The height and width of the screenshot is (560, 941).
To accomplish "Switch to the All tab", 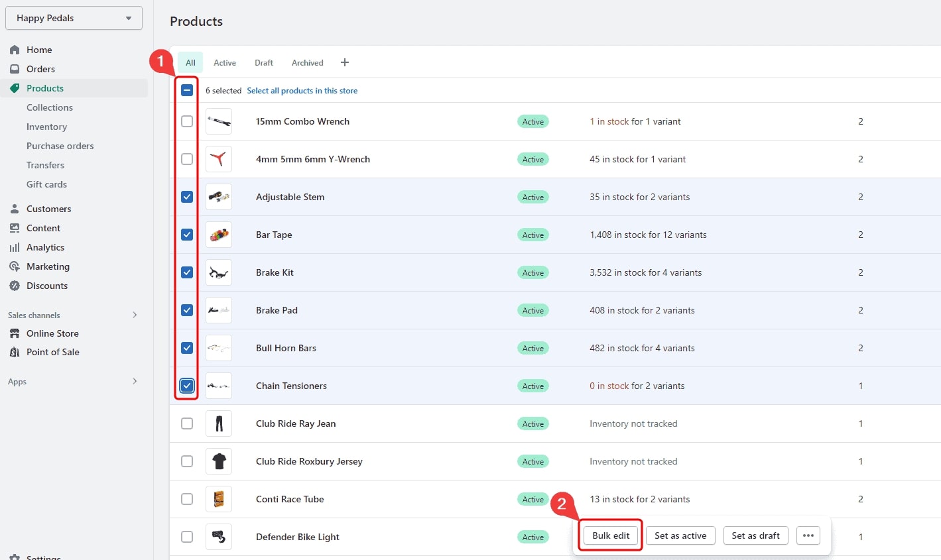I will 190,62.
